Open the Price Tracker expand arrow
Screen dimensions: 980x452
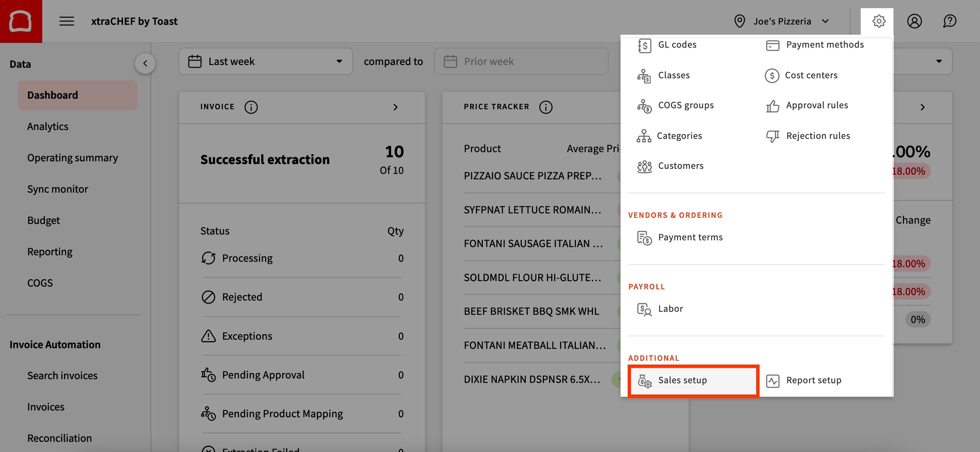click(x=922, y=107)
